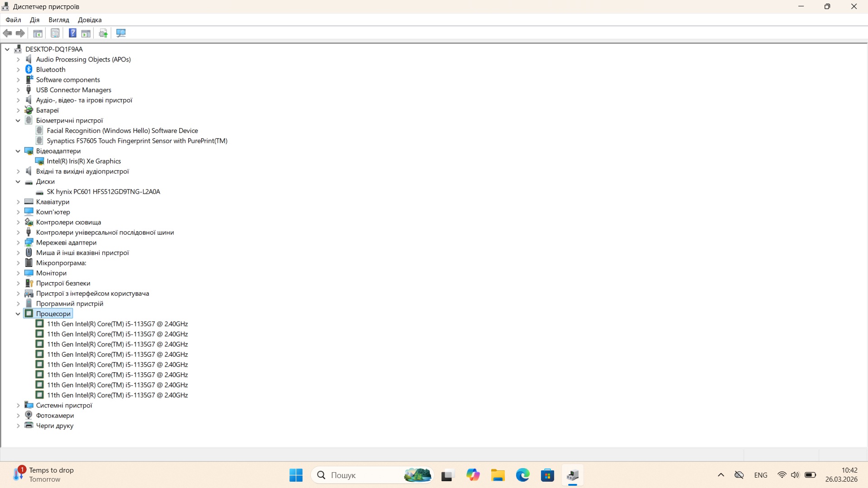
Task: Open Microsoft Edge from the taskbar
Action: [x=522, y=475]
